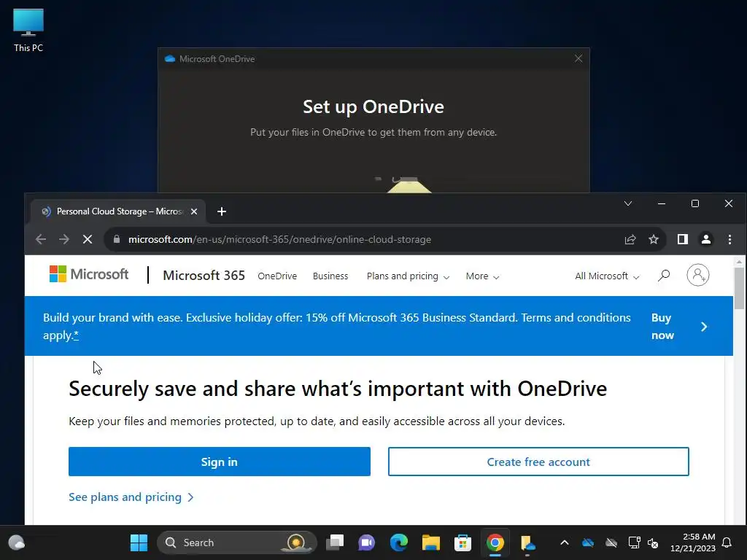This screenshot has width=747, height=560.
Task: Open Microsoft Store from taskbar
Action: click(x=462, y=542)
